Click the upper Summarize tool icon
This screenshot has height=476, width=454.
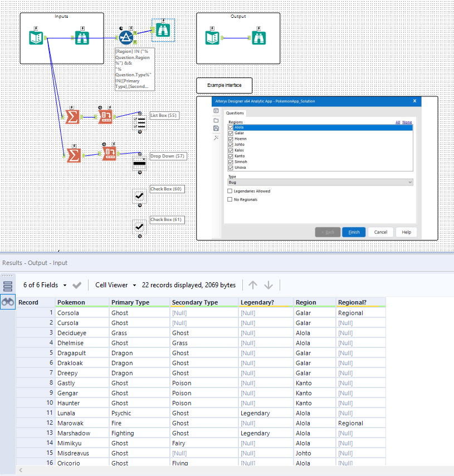[72, 116]
